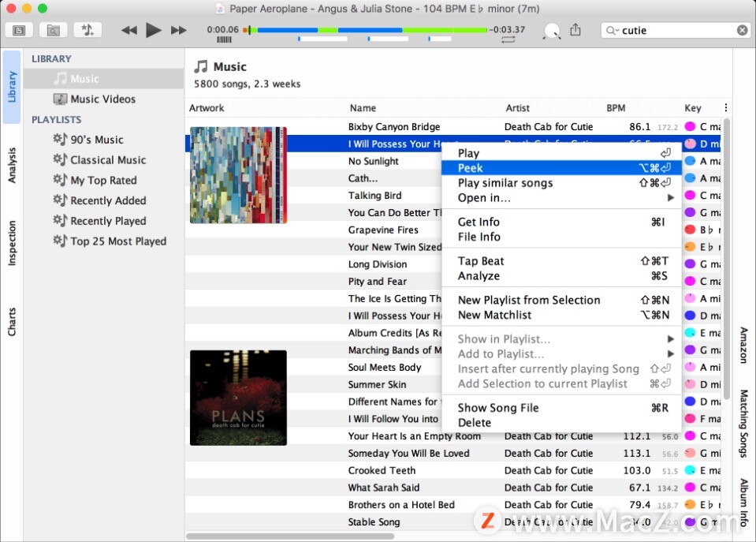Switch to the Inspection side tab

point(12,243)
